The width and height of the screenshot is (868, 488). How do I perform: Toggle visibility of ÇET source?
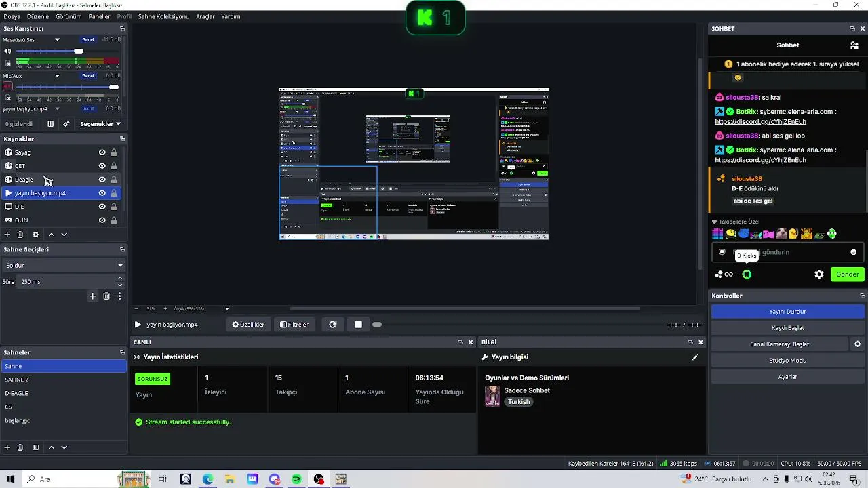(102, 166)
